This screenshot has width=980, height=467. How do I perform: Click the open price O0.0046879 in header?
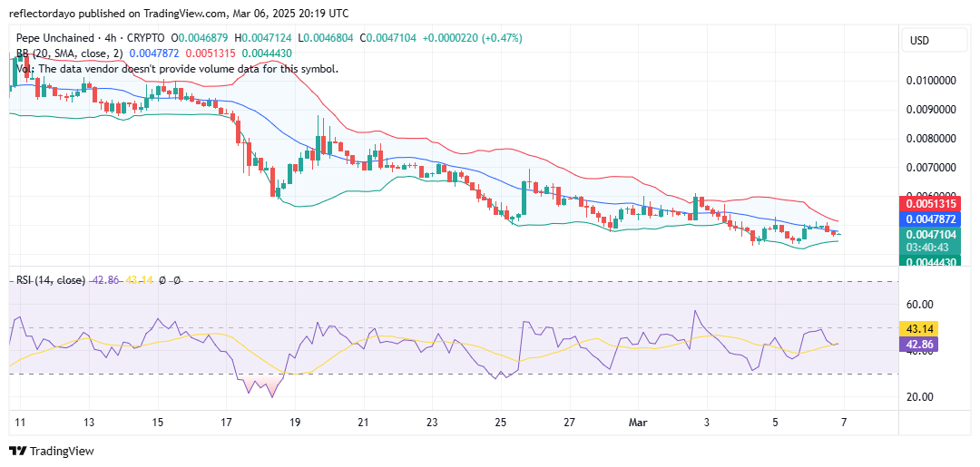pos(201,39)
